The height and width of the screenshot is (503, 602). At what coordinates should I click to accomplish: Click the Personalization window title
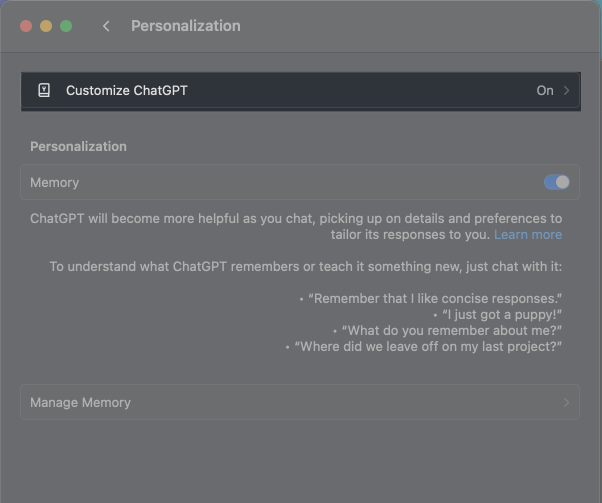(185, 26)
